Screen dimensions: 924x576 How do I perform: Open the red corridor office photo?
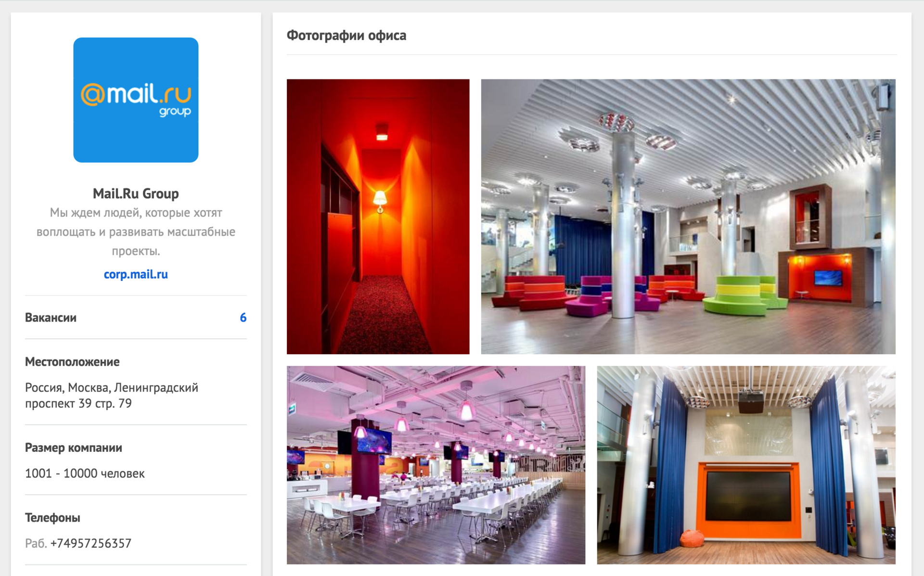click(378, 217)
